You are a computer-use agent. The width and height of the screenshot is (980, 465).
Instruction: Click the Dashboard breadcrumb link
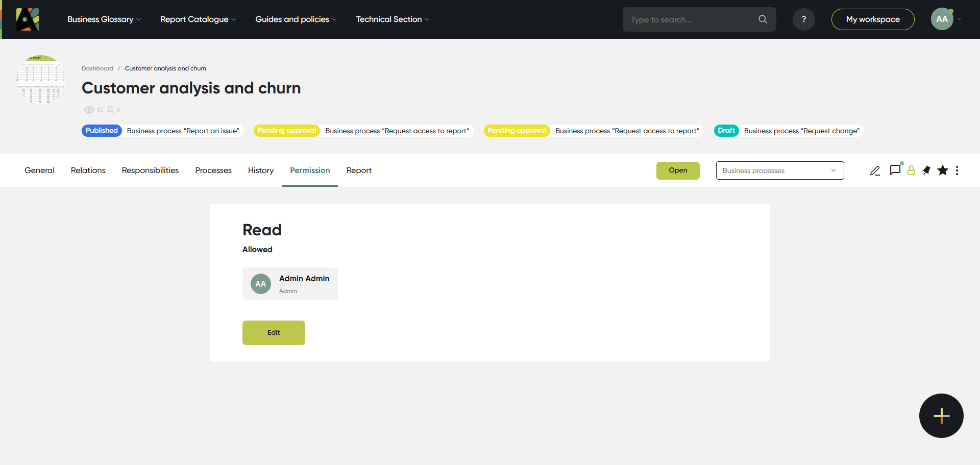point(97,68)
